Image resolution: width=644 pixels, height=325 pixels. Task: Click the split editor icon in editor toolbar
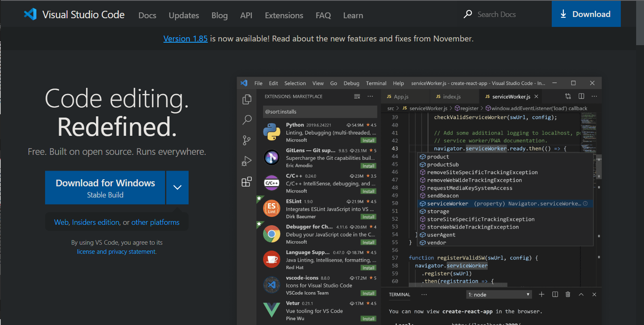(581, 96)
